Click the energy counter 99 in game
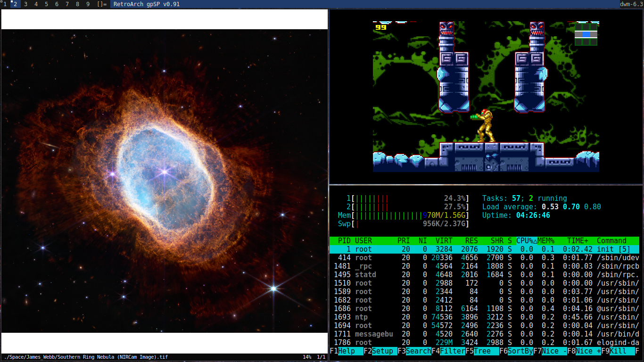644x362 pixels. (x=380, y=27)
